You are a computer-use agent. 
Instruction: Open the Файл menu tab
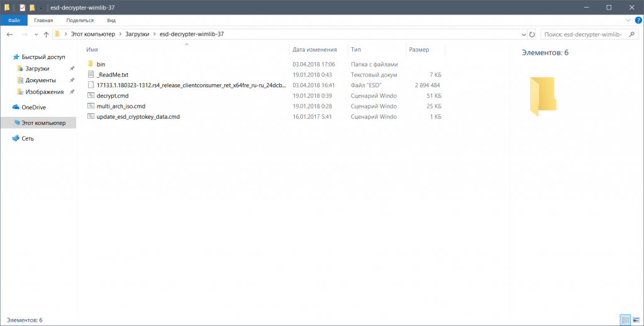point(14,20)
